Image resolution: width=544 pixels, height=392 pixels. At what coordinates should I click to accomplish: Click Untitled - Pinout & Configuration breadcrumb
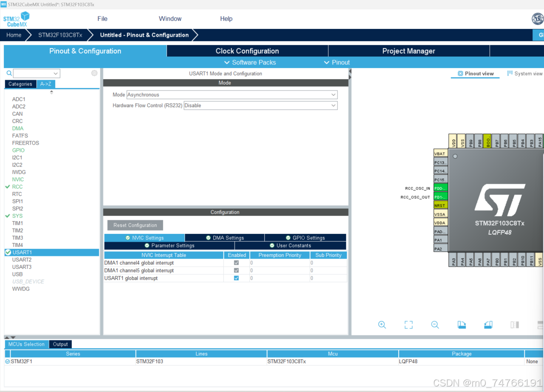[x=144, y=35]
